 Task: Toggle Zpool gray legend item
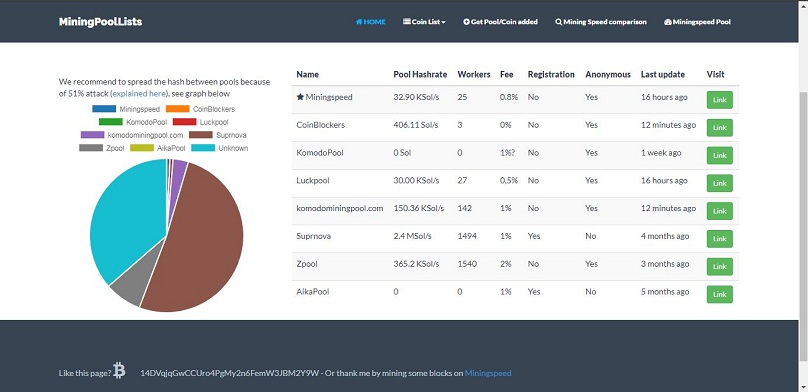click(102, 148)
